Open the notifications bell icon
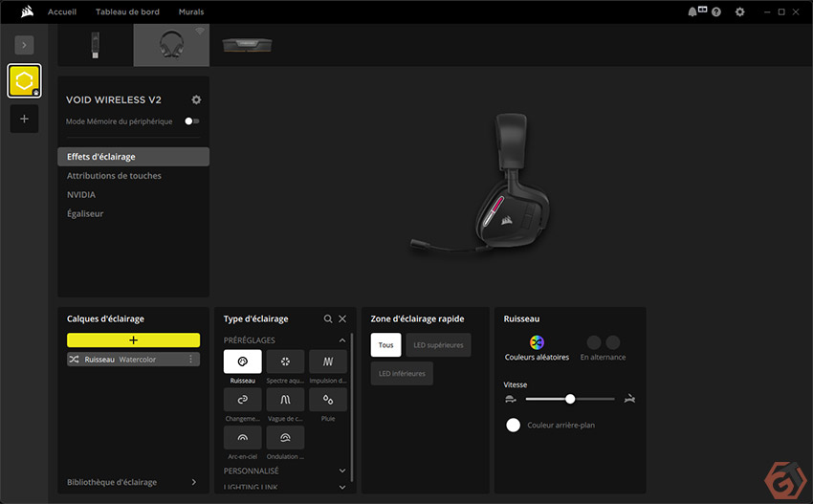 point(692,11)
